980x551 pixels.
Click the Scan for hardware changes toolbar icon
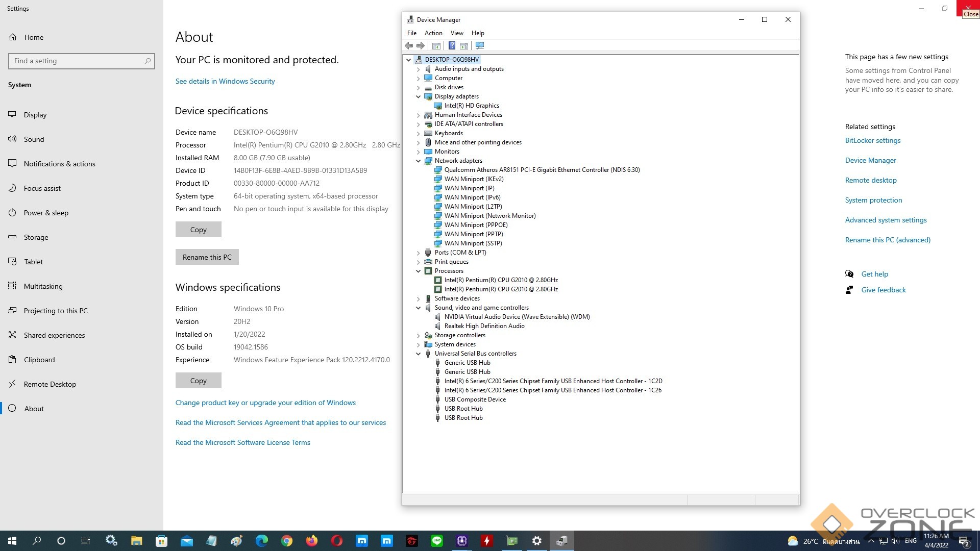(479, 46)
